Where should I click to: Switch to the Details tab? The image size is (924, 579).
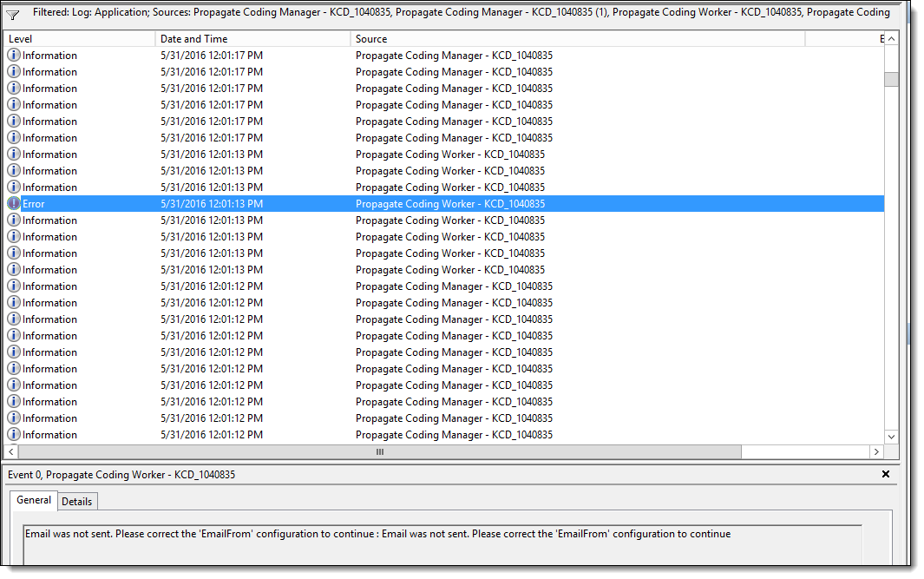(77, 502)
